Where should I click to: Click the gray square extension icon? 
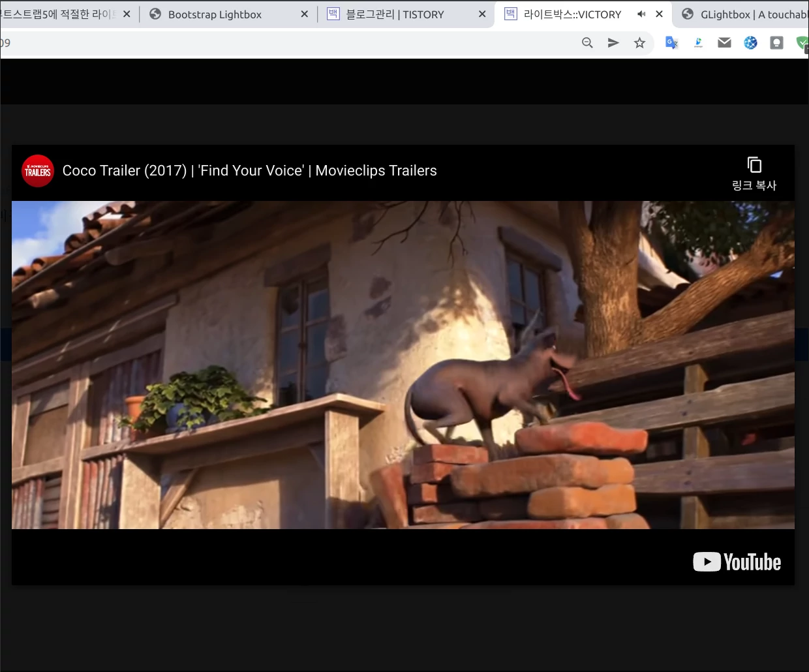click(776, 43)
